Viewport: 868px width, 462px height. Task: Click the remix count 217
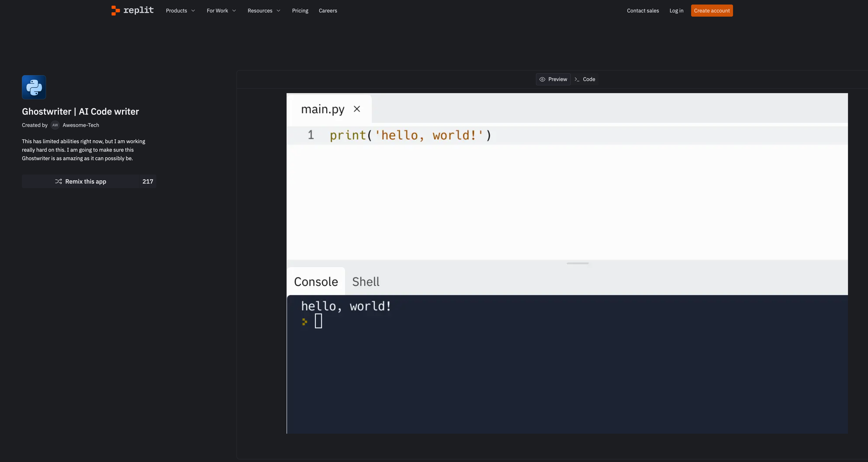[148, 182]
